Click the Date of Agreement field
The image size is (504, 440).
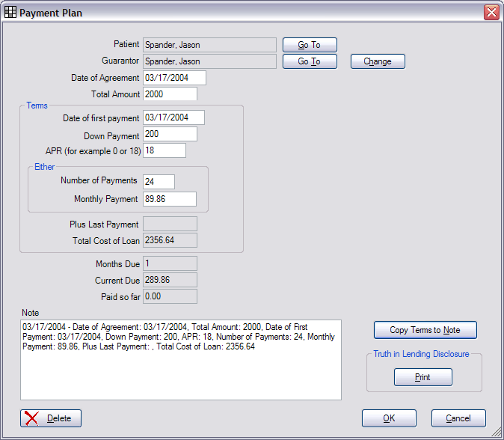pos(173,78)
